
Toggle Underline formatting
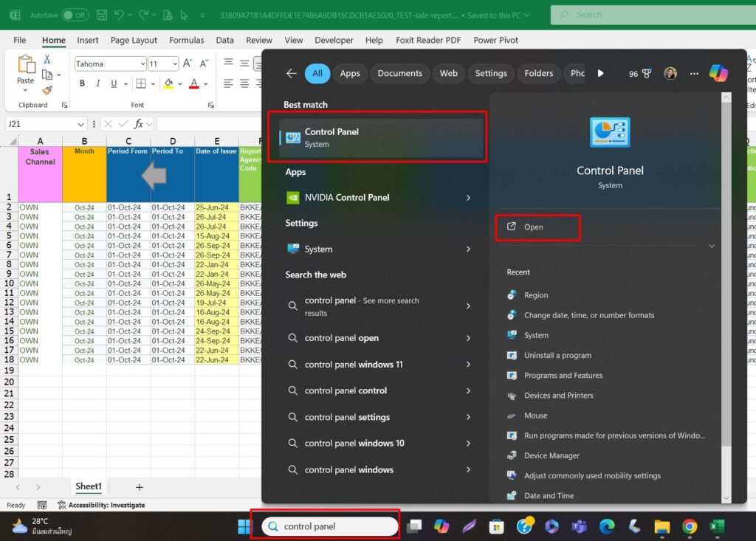click(x=114, y=83)
